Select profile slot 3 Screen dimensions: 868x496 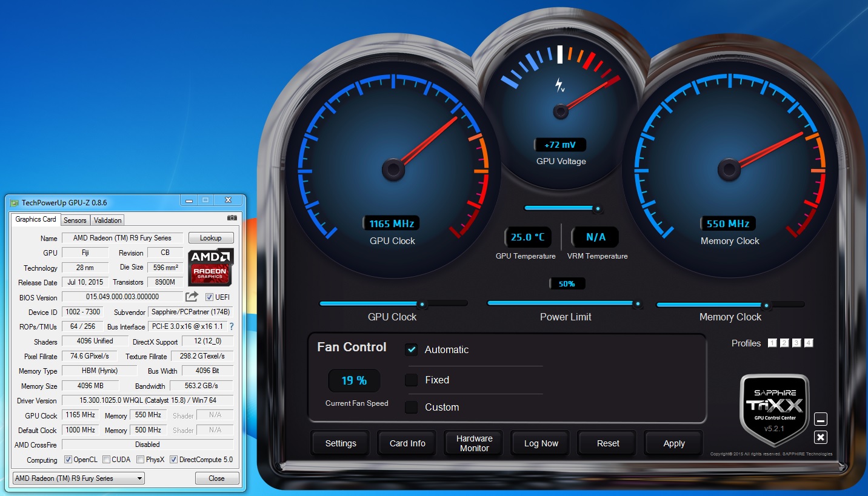point(796,343)
